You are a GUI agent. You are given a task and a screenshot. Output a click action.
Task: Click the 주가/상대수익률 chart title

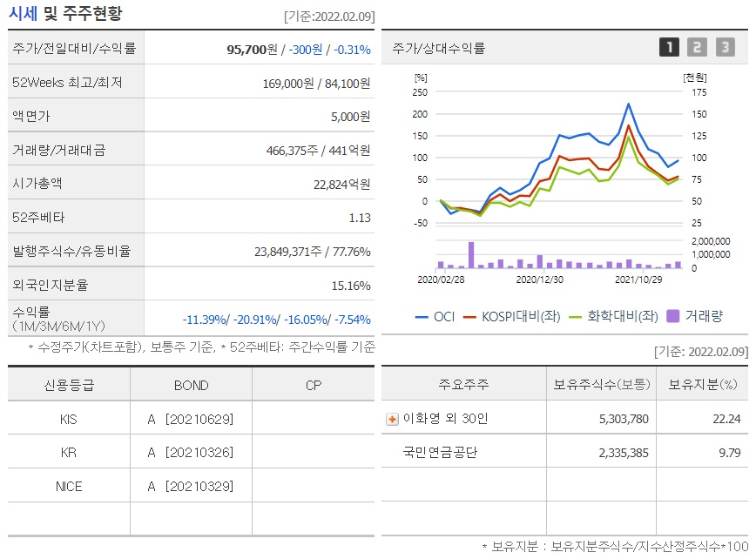coord(439,48)
